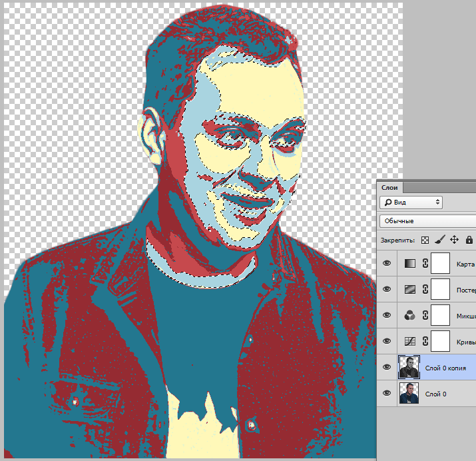Hide the Posterize adjustment layer
The height and width of the screenshot is (461, 476).
387,289
